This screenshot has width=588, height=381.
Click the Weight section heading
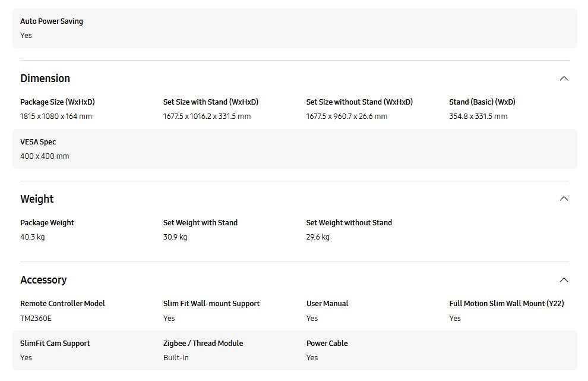[37, 199]
